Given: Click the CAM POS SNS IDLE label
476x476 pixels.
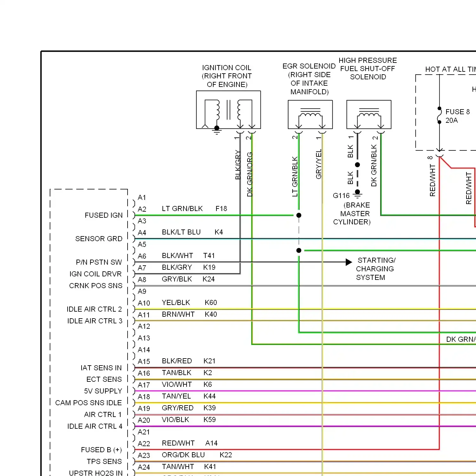Looking at the screenshot, I should pos(89,403).
